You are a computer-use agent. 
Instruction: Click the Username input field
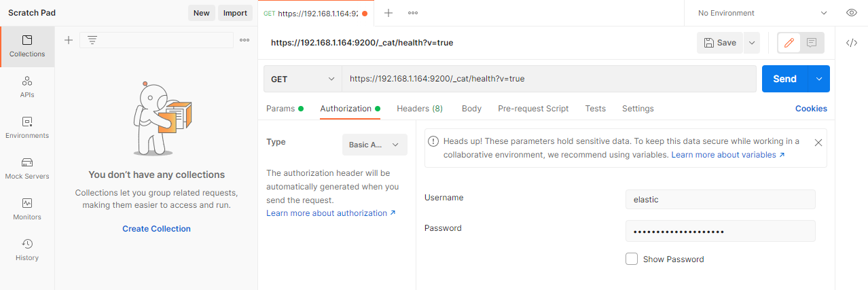point(720,200)
